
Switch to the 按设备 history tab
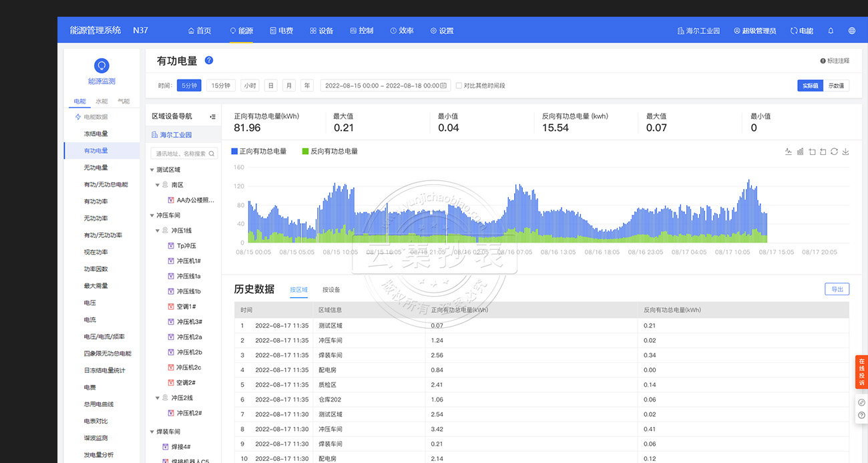[331, 290]
